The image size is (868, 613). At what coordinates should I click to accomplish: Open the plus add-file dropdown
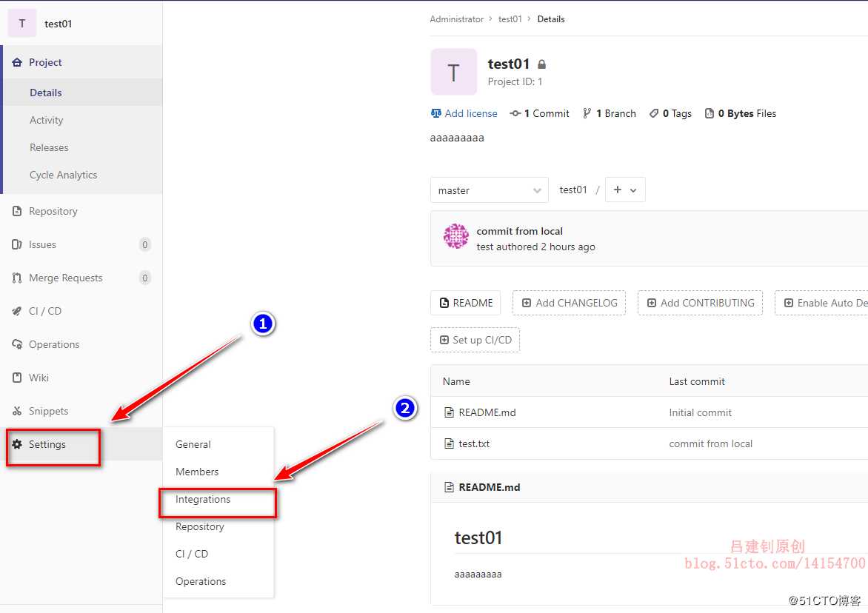625,190
